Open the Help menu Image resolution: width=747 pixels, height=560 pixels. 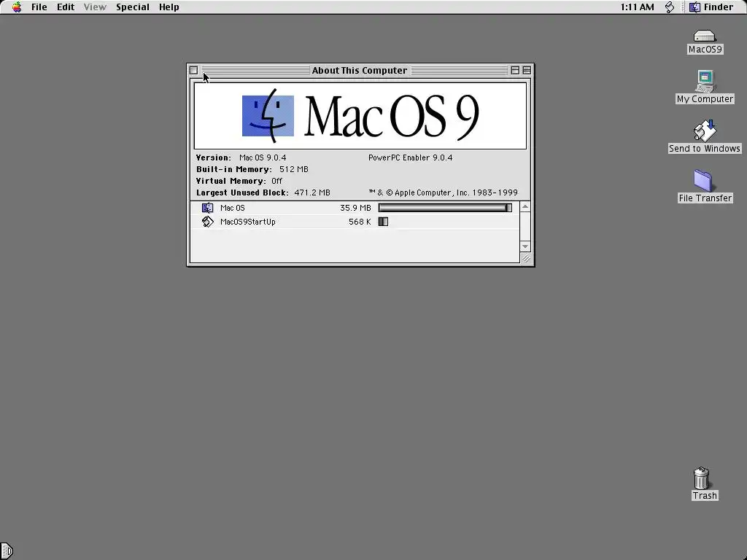[x=169, y=7]
